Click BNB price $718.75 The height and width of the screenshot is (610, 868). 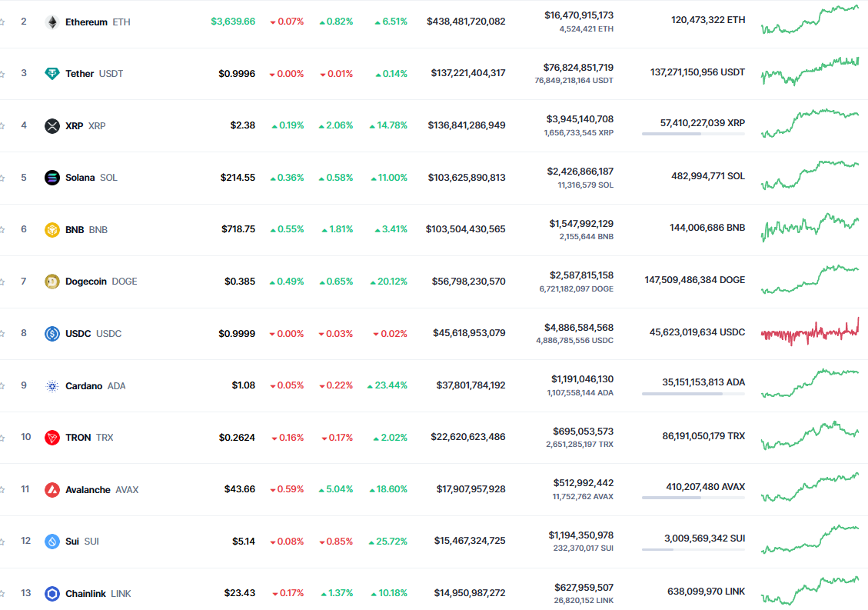pos(238,228)
